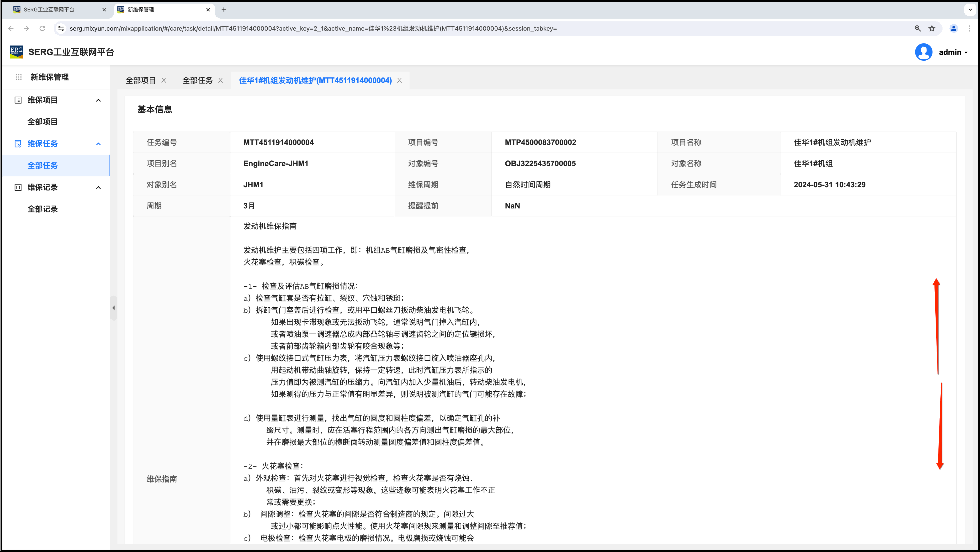The image size is (980, 552).
Task: Click the SERG logo in header
Action: (16, 52)
